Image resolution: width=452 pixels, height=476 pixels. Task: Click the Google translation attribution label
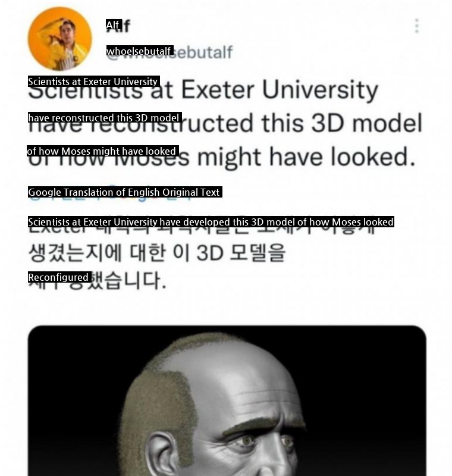(125, 192)
